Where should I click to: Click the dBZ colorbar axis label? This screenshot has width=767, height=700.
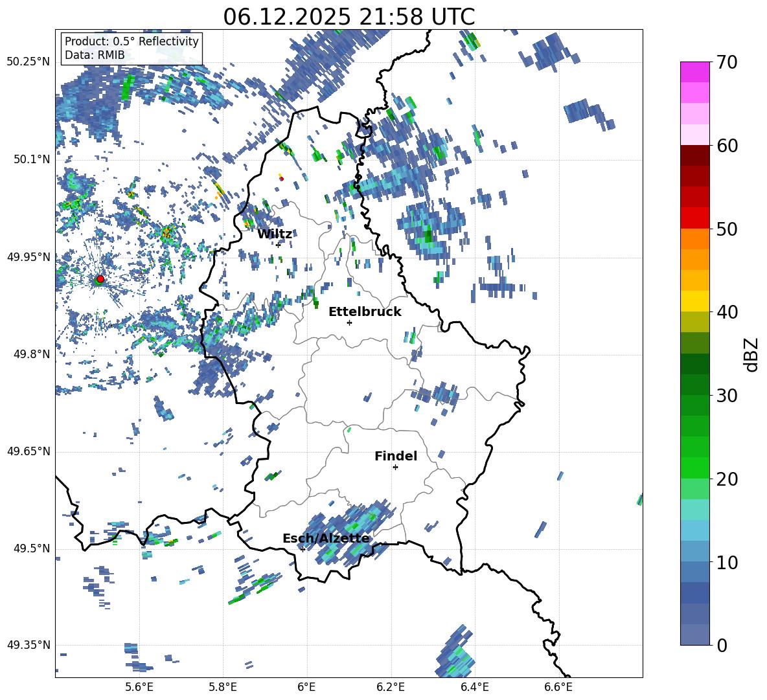click(x=751, y=354)
